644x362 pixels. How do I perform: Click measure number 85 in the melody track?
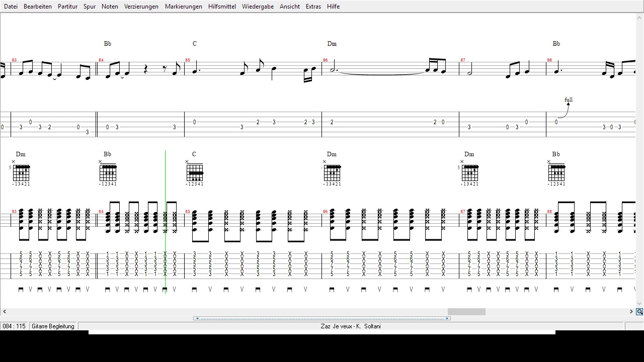pyautogui.click(x=188, y=60)
